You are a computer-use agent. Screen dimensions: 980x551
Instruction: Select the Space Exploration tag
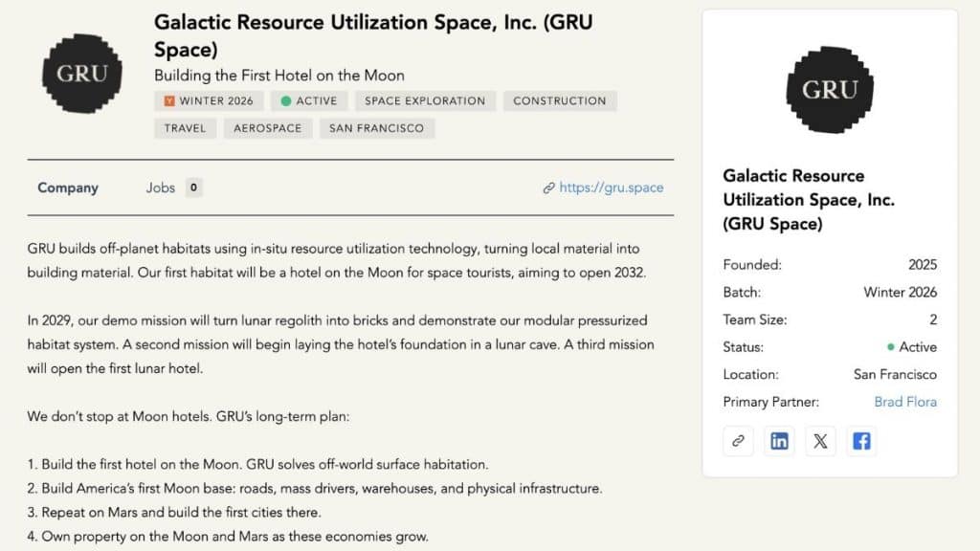(425, 100)
